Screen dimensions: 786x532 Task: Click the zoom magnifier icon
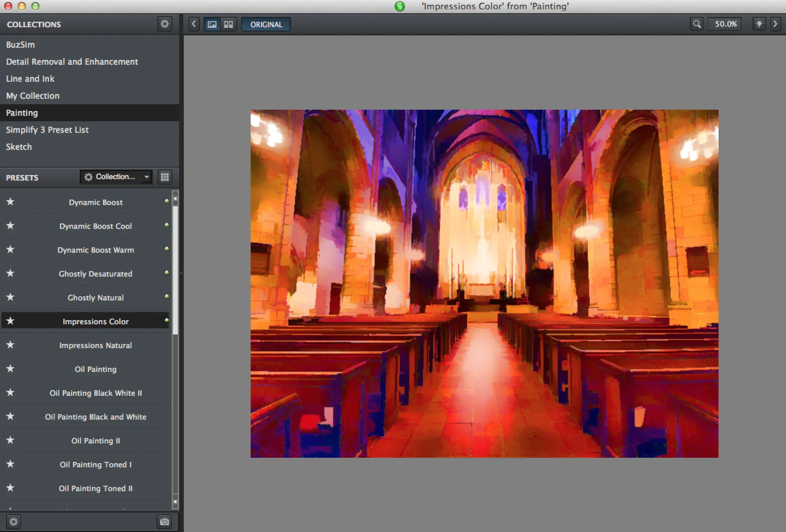click(697, 24)
